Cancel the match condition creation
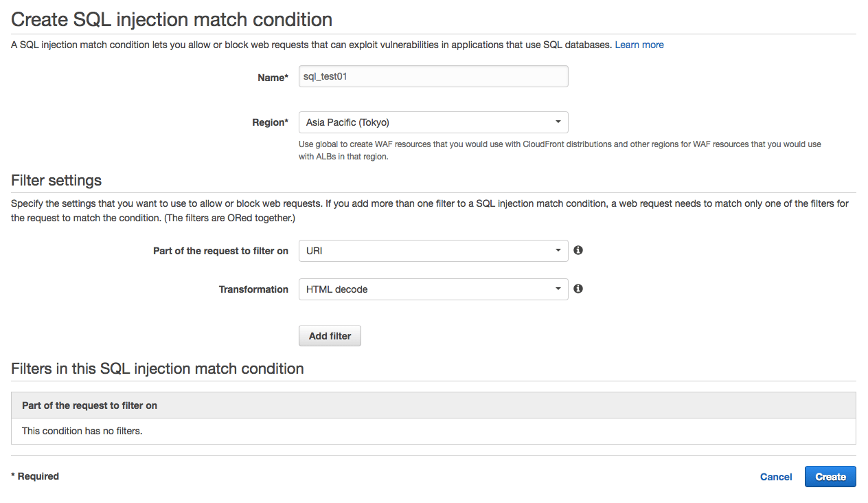Image resolution: width=868 pixels, height=503 pixels. pos(776,477)
